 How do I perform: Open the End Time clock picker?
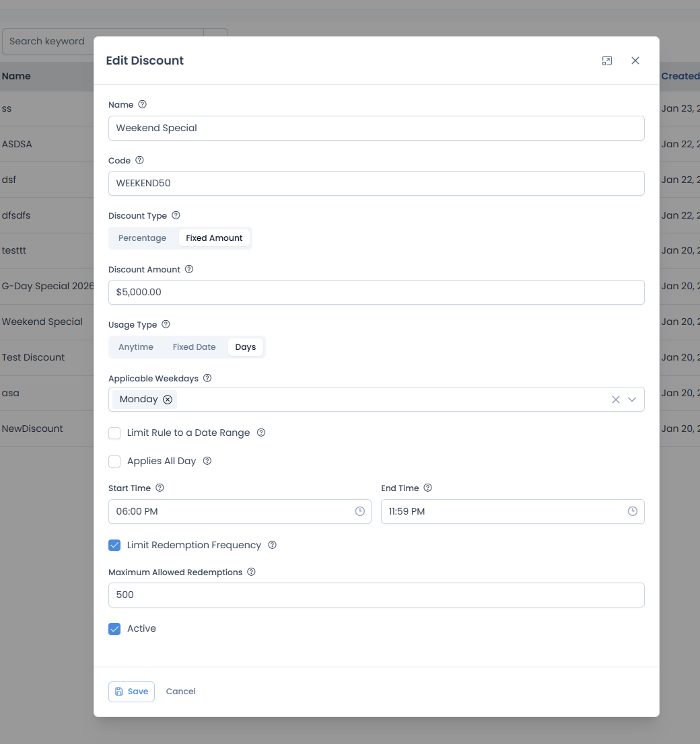pos(633,511)
